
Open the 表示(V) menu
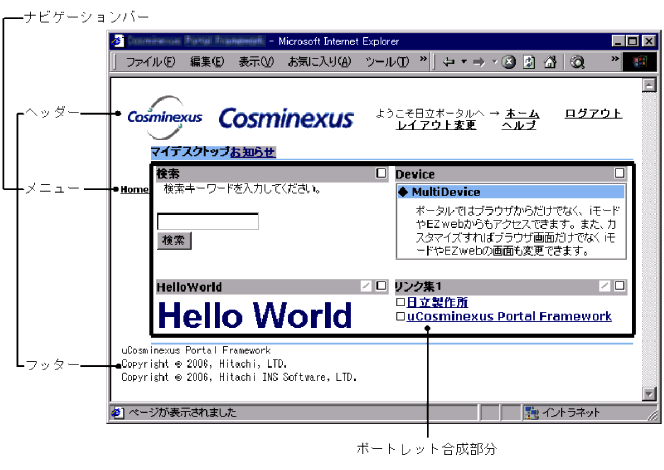pyautogui.click(x=256, y=62)
